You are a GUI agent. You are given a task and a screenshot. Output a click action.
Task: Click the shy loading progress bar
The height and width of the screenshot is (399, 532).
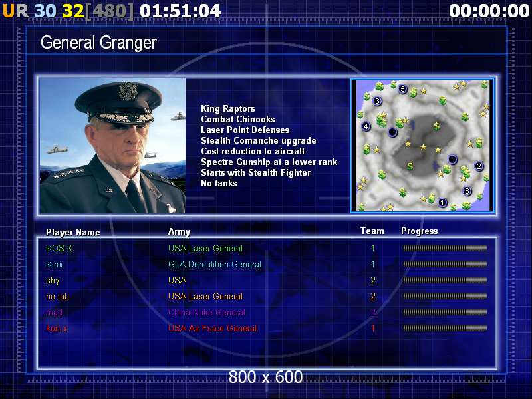tap(445, 280)
